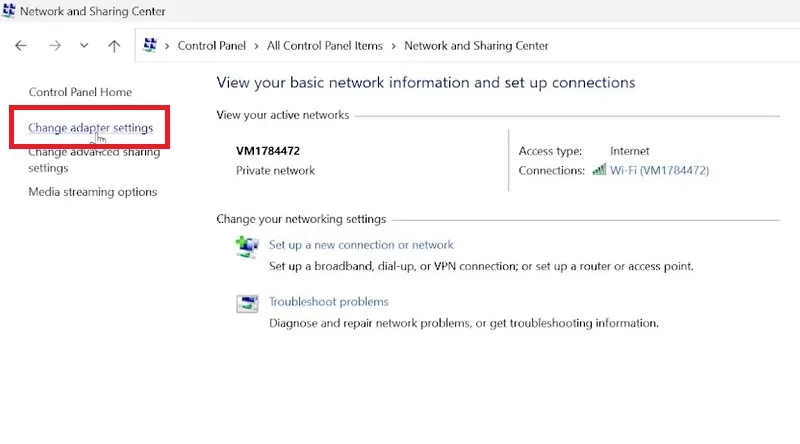
Task: Go back with the left arrow button
Action: [x=21, y=46]
